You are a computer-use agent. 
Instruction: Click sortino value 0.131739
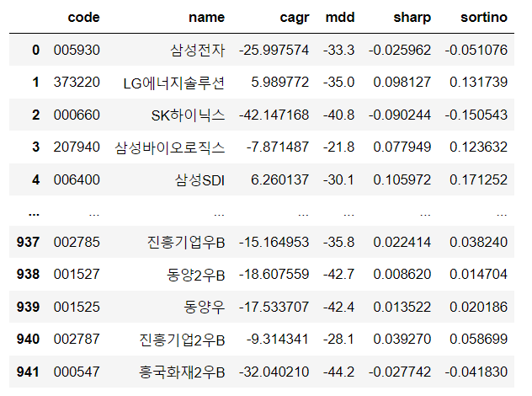478,82
